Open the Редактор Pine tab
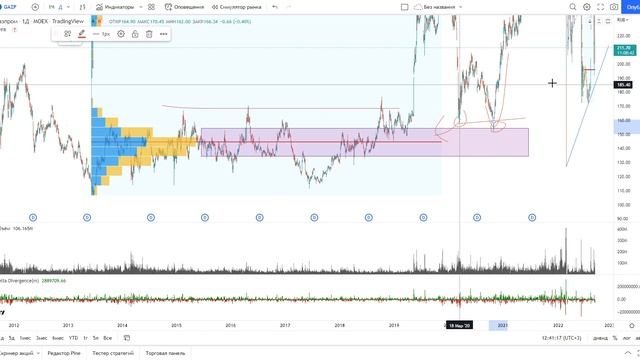Viewport: 640px width, 360px height. [64, 353]
